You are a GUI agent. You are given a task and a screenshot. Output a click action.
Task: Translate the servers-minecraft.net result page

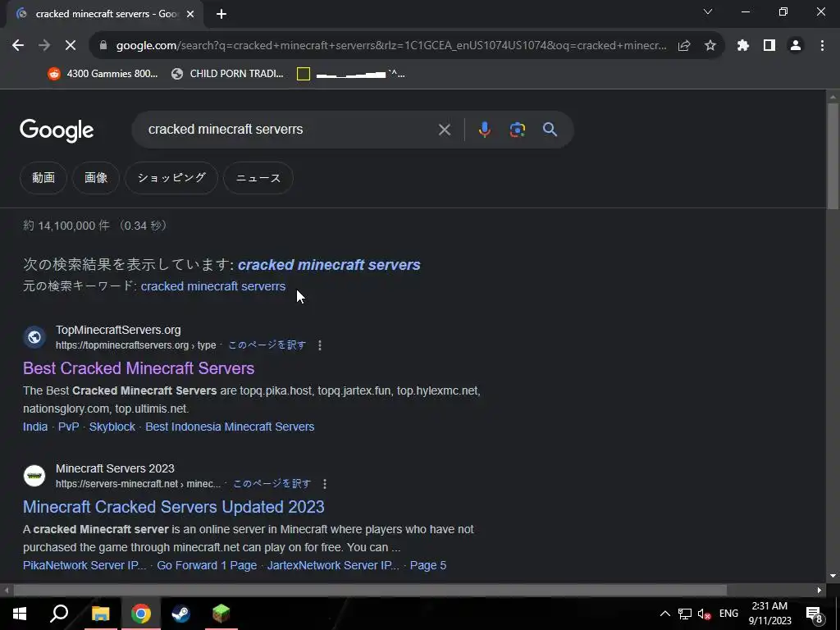click(272, 484)
